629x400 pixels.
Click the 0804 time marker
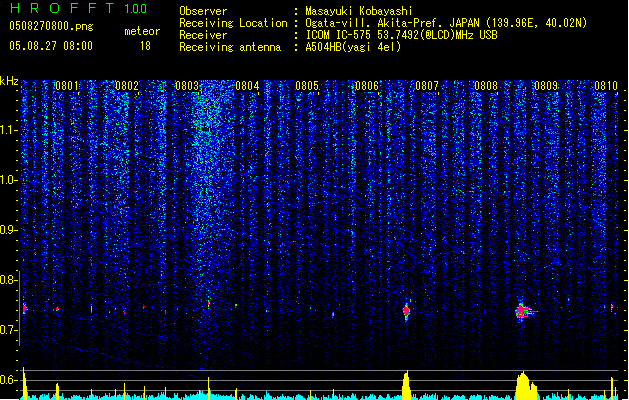(247, 86)
